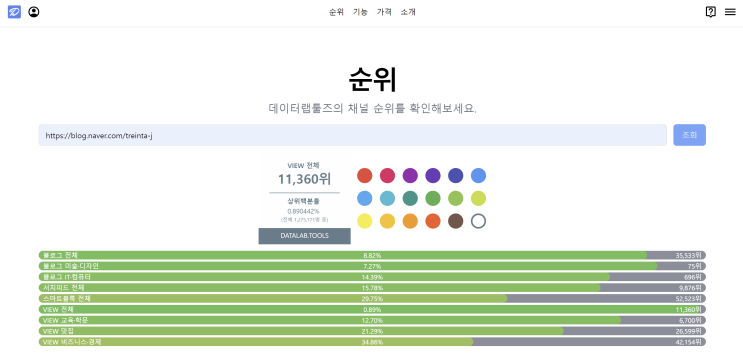This screenshot has width=743, height=362.
Task: Click the 52,523위 rank value
Action: tap(688, 299)
